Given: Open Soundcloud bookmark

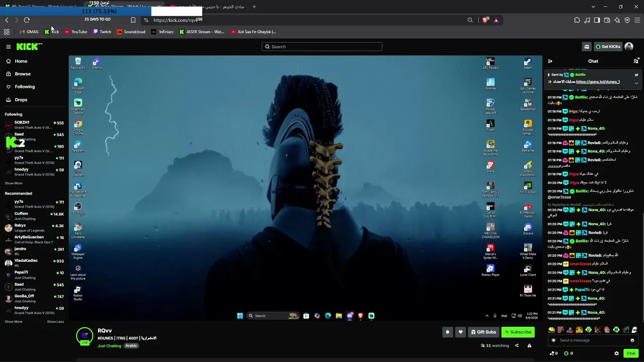Looking at the screenshot, I should click(131, 32).
